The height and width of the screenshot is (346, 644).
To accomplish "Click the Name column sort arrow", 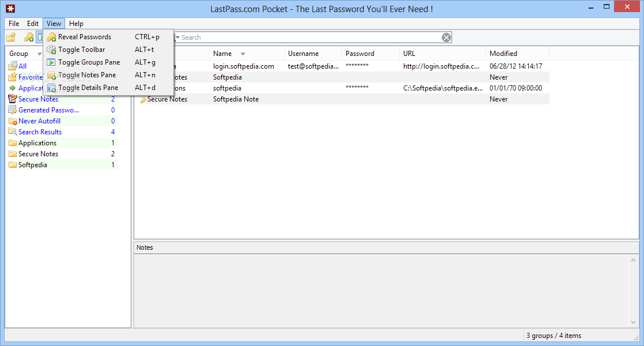I will pos(243,54).
